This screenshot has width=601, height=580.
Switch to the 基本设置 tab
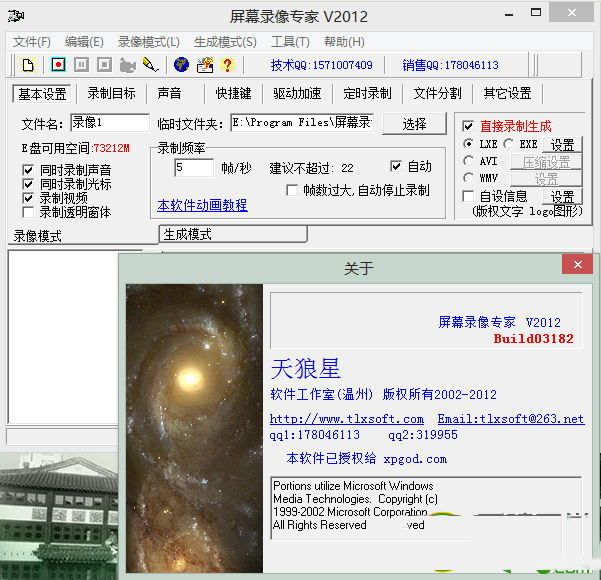[42, 94]
